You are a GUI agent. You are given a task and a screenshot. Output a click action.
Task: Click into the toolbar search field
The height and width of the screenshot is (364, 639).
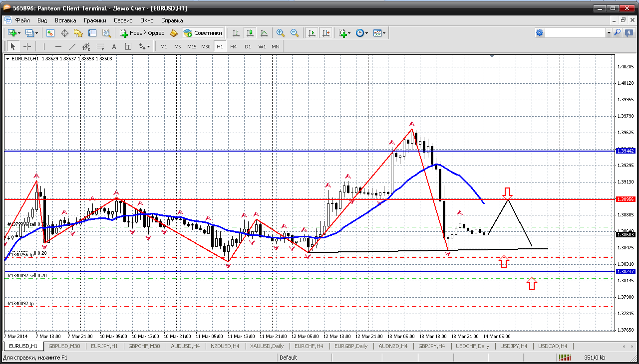(x=575, y=33)
